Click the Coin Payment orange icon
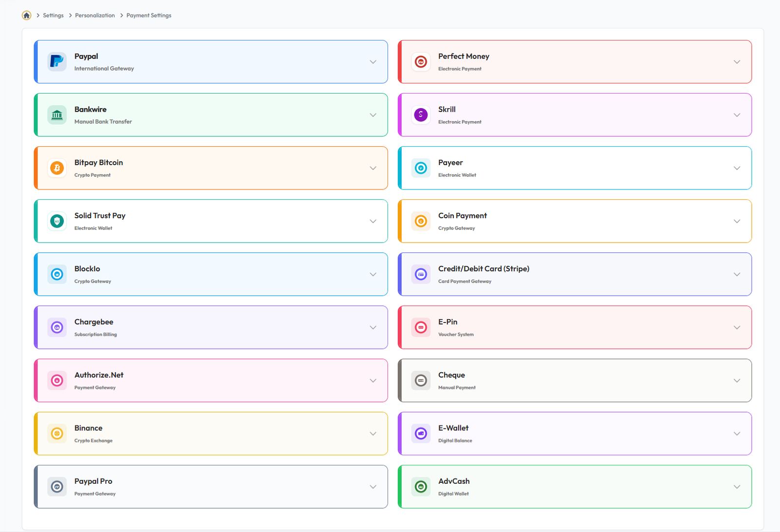 (421, 221)
